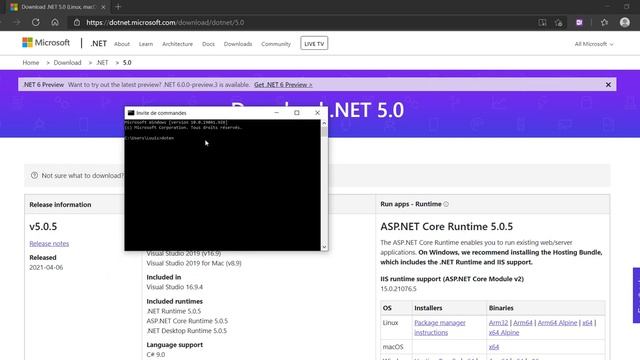Go to Download in breadcrumb
Screen dimensions: 640x360
pyautogui.click(x=67, y=62)
